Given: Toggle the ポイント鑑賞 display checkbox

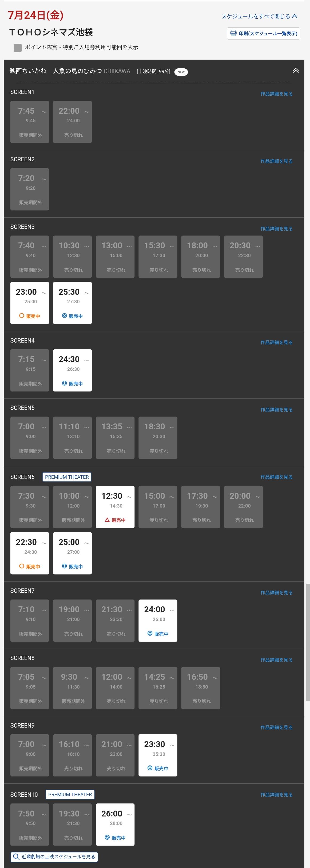Looking at the screenshot, I should click(x=18, y=48).
